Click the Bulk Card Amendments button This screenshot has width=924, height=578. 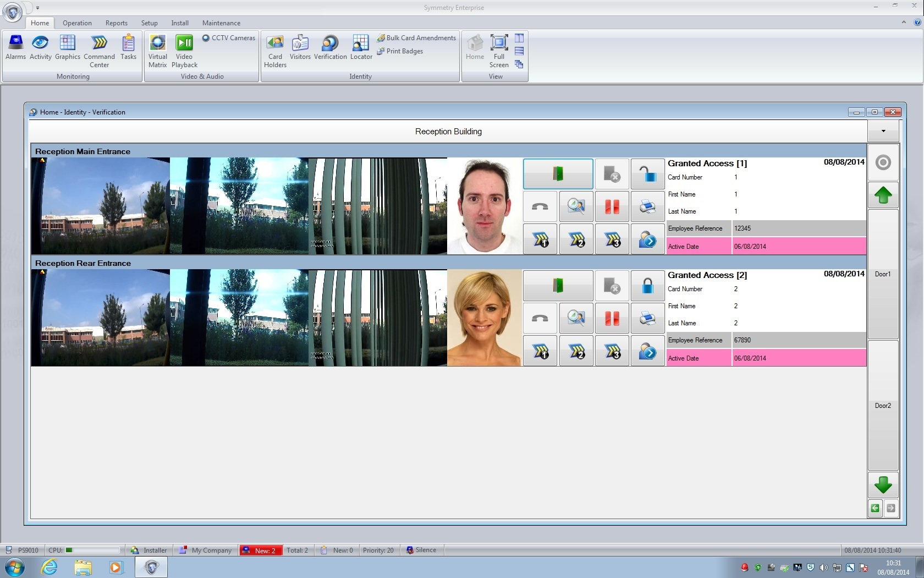pos(416,37)
